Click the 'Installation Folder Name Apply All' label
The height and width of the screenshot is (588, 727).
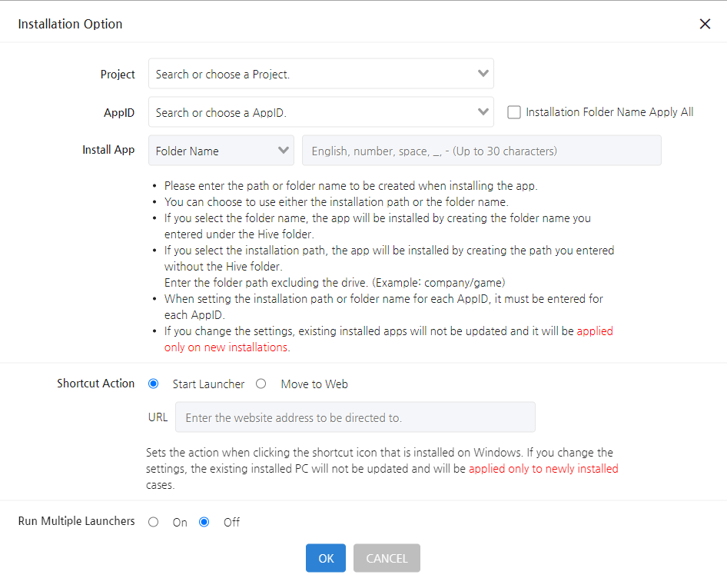pos(609,112)
